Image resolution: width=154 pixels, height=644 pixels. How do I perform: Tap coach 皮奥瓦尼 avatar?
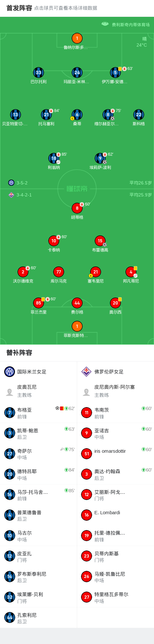[10, 392]
